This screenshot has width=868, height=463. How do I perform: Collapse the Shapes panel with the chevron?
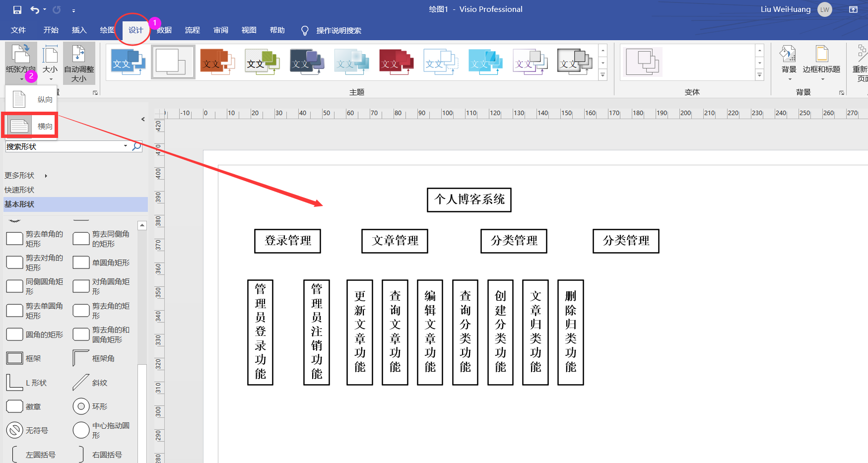143,119
